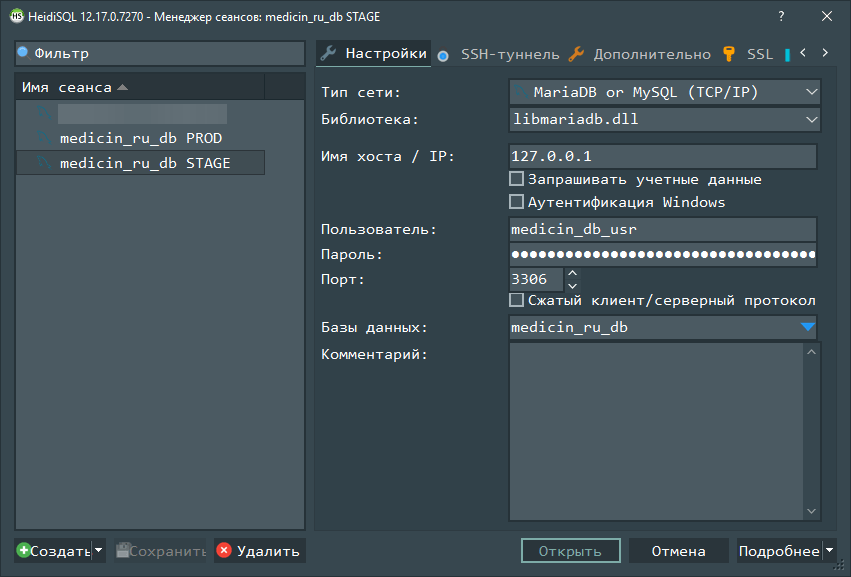Click the wrench icon on Настройки tab
Screen dimensions: 851x577
pos(328,53)
